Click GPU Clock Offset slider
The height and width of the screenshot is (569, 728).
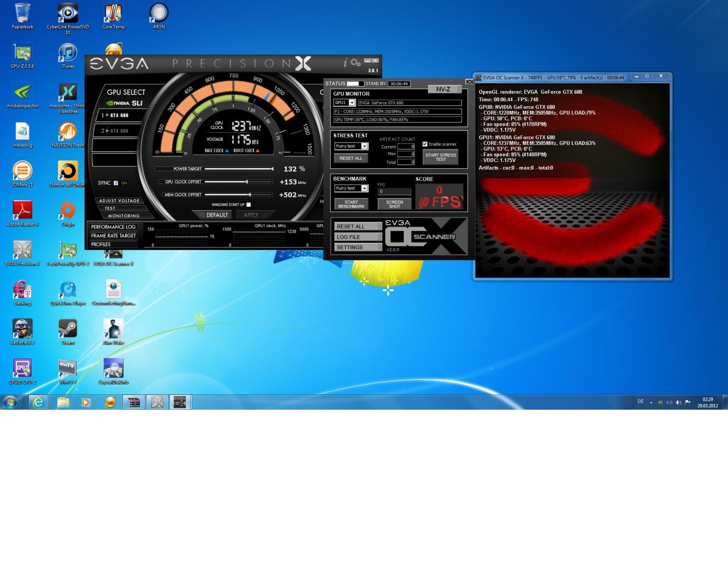[x=239, y=182]
